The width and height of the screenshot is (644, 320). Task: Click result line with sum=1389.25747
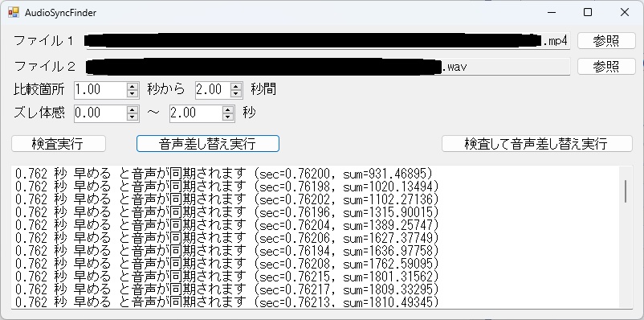(227, 225)
